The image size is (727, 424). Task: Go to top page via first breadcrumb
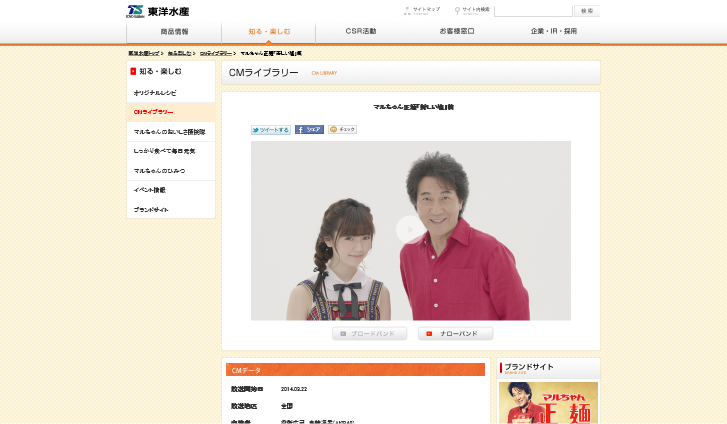pos(144,53)
